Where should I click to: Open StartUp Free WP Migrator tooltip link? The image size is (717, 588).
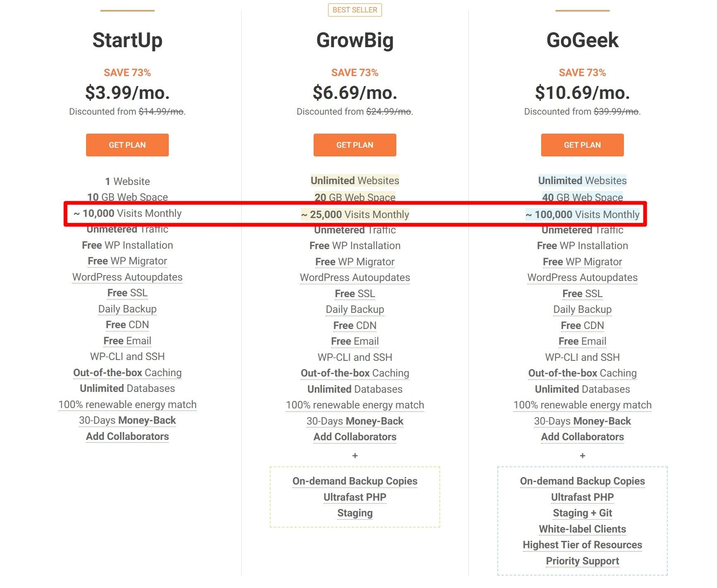[x=127, y=261]
